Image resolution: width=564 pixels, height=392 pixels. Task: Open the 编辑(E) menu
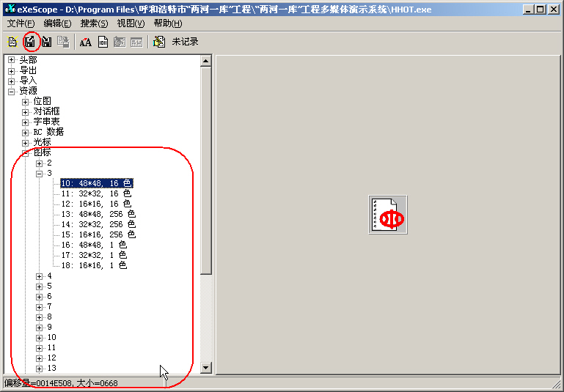[57, 23]
